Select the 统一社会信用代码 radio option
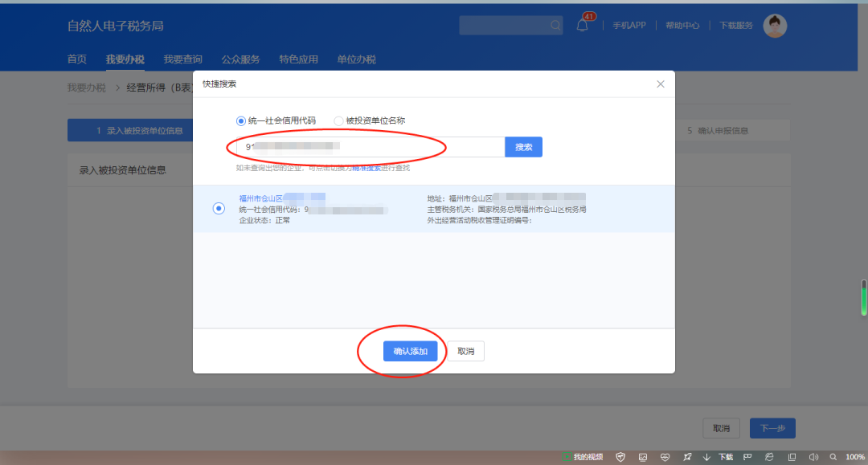Screen dimensions: 868x465 (241, 121)
